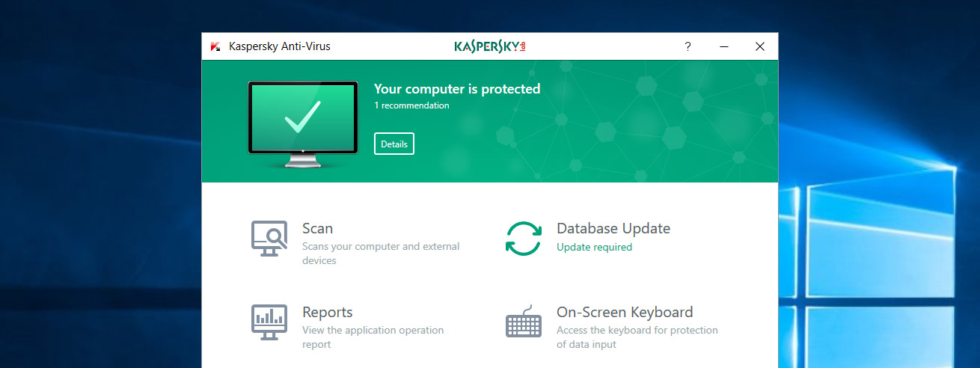Open the Reports section title

point(327,312)
